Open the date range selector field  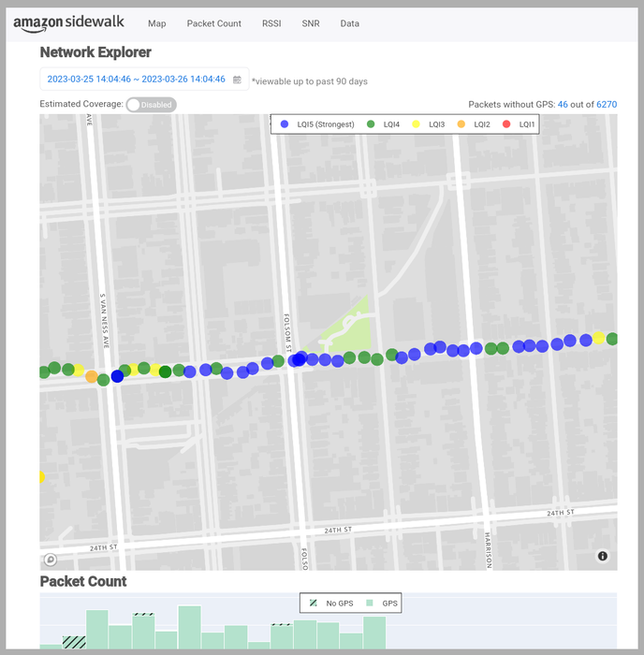136,80
